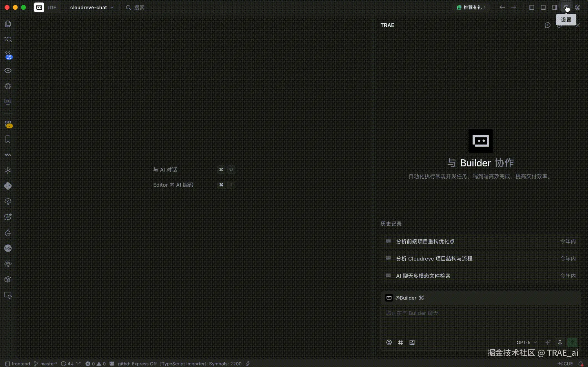Navigate back with the left arrow
Viewport: 588px width, 367px height.
point(502,7)
